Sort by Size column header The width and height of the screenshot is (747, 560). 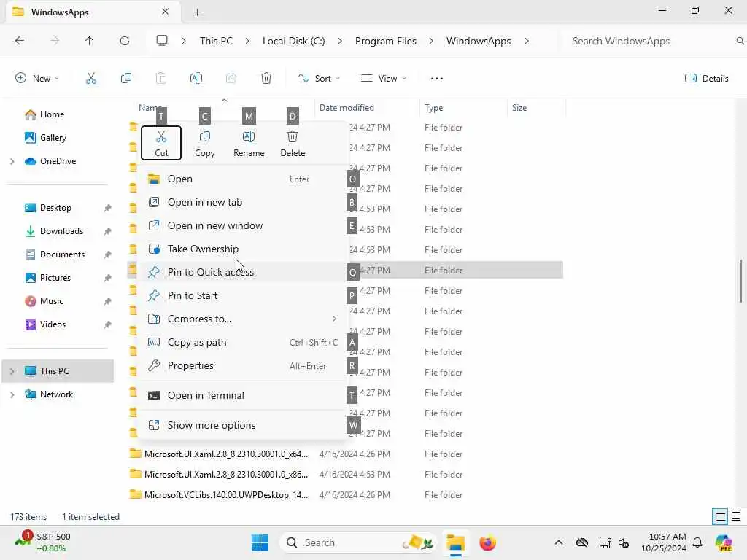536,108
